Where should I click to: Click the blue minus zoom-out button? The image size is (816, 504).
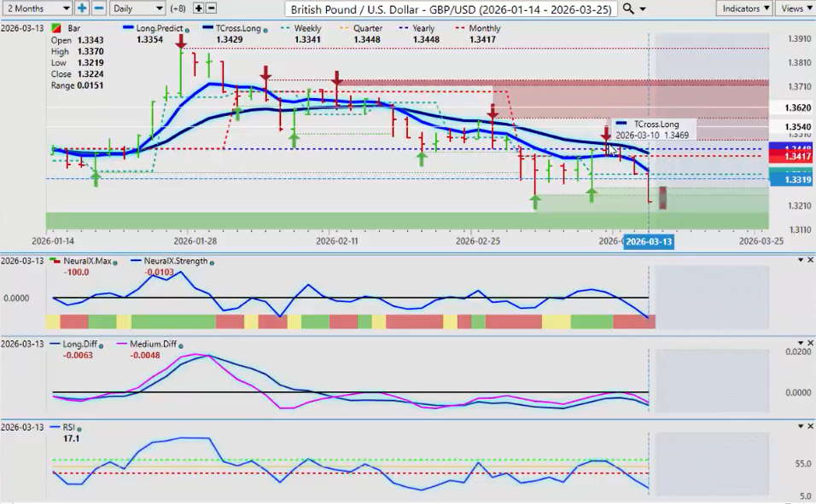(98, 8)
